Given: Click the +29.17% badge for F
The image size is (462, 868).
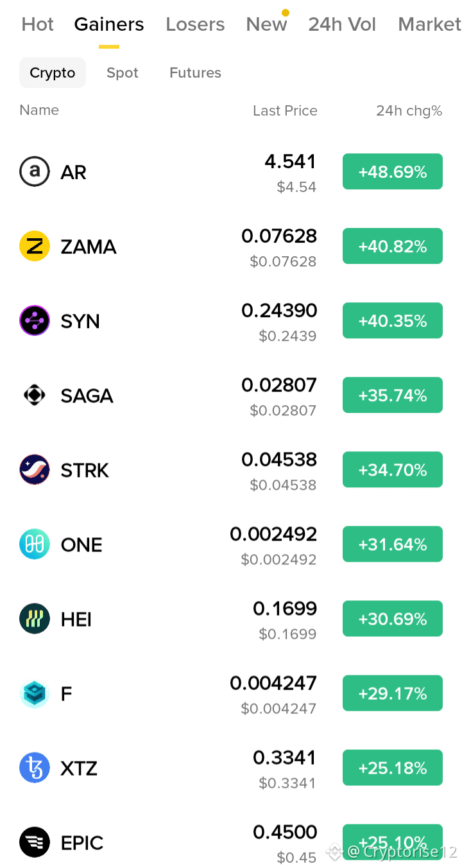Looking at the screenshot, I should tap(393, 693).
